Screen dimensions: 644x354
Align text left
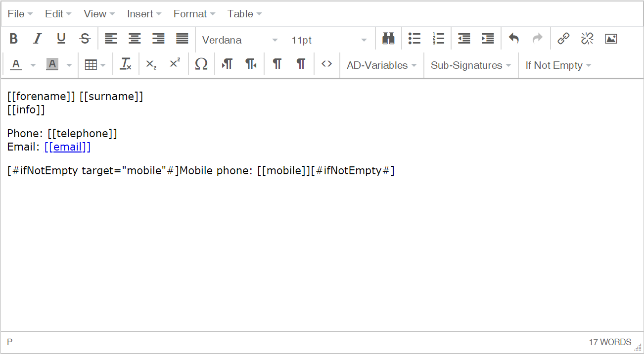coord(111,39)
